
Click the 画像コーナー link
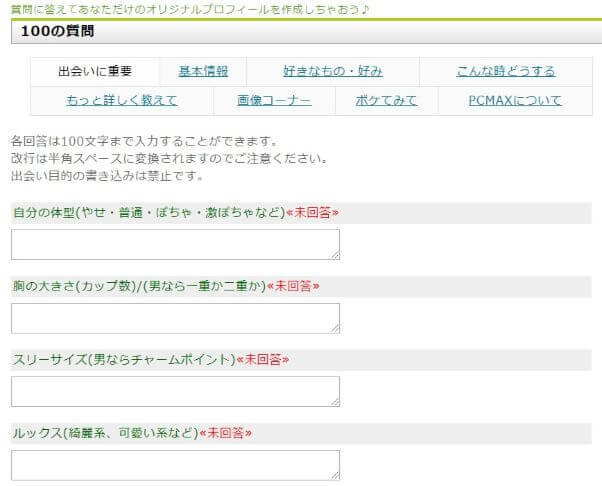pyautogui.click(x=274, y=101)
